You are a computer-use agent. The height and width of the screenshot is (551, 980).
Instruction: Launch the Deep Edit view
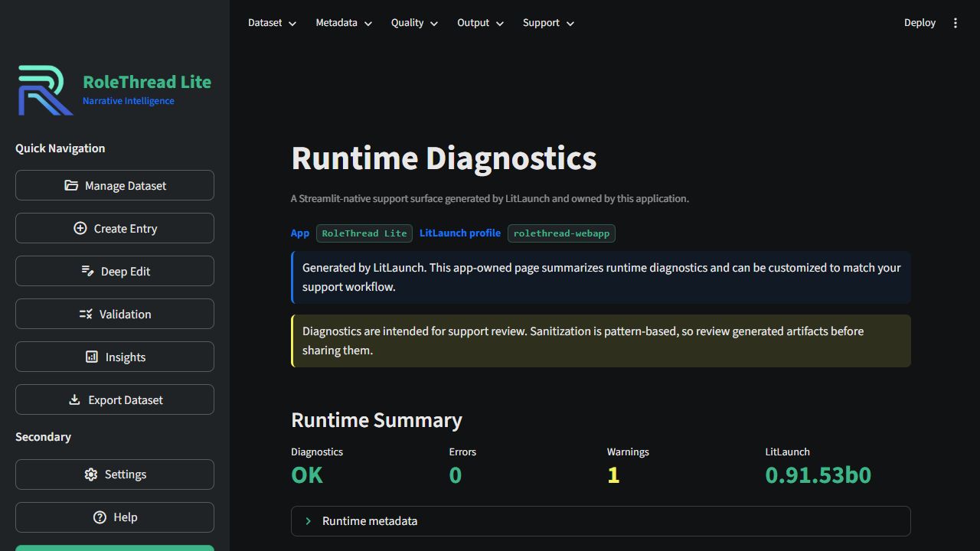pyautogui.click(x=115, y=271)
